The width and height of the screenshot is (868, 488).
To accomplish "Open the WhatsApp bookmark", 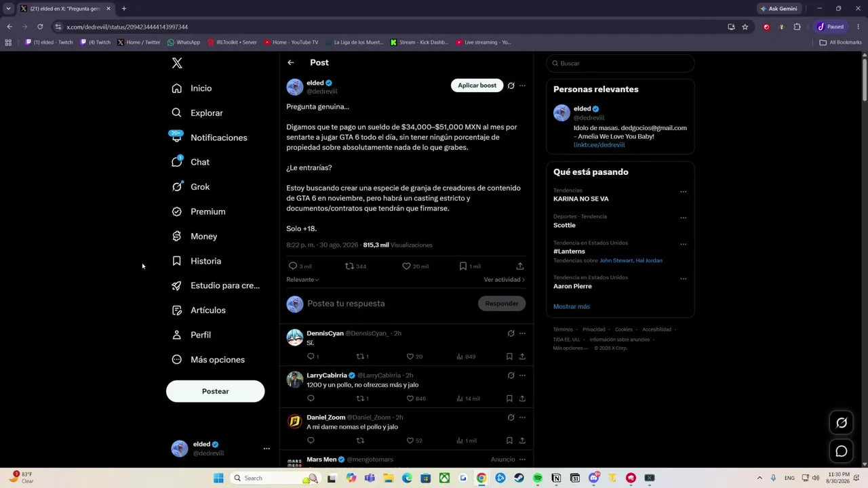I will 184,42.
